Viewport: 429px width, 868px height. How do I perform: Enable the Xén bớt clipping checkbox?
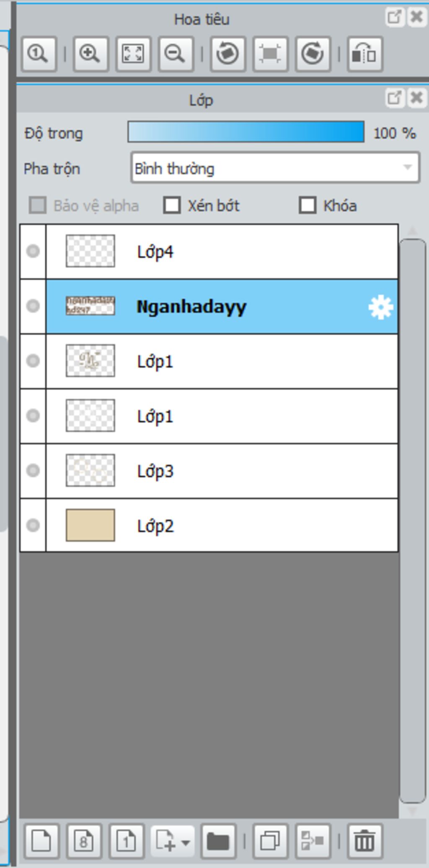(x=172, y=206)
